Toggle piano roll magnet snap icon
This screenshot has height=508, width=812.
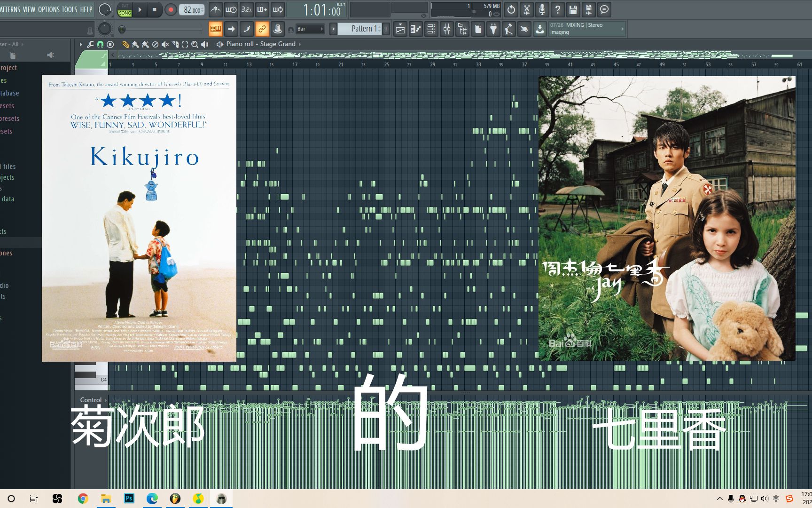pyautogui.click(x=100, y=44)
